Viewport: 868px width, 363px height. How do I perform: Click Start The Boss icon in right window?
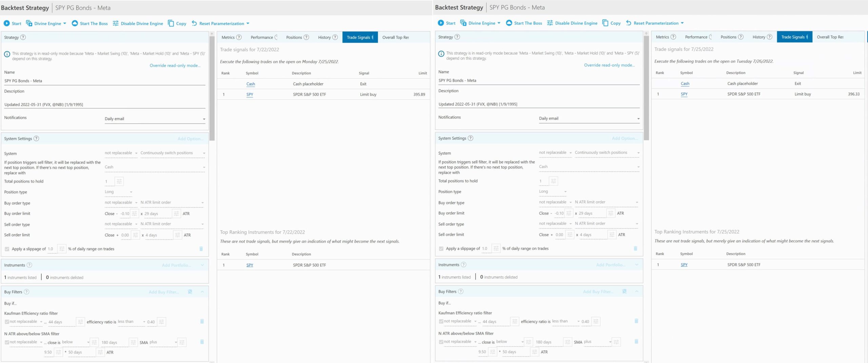[509, 23]
